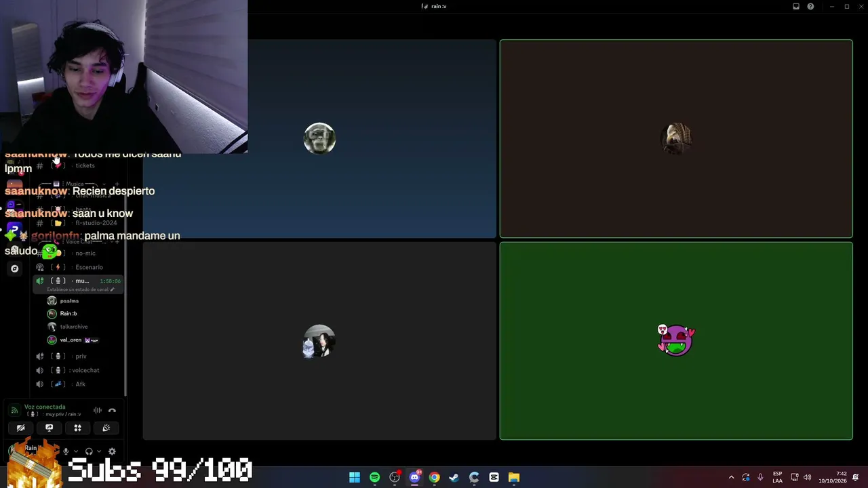Deafen audio with headphone icon

pos(89,451)
